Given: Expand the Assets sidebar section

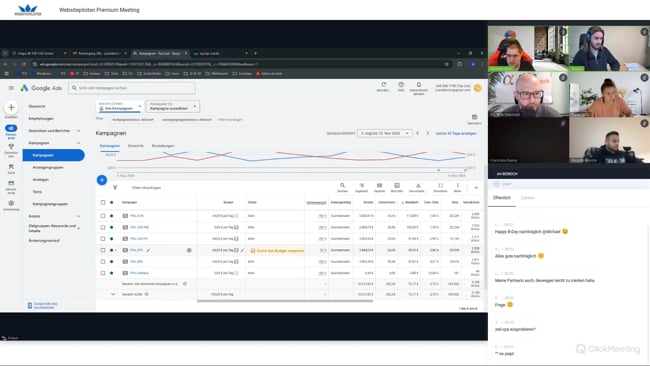Looking at the screenshot, I should pos(78,216).
